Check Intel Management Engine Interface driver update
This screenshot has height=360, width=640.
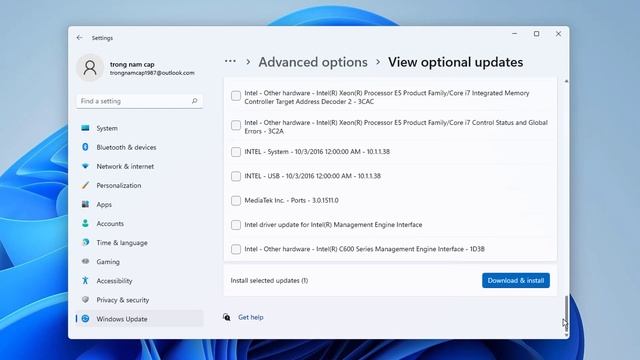(x=236, y=225)
